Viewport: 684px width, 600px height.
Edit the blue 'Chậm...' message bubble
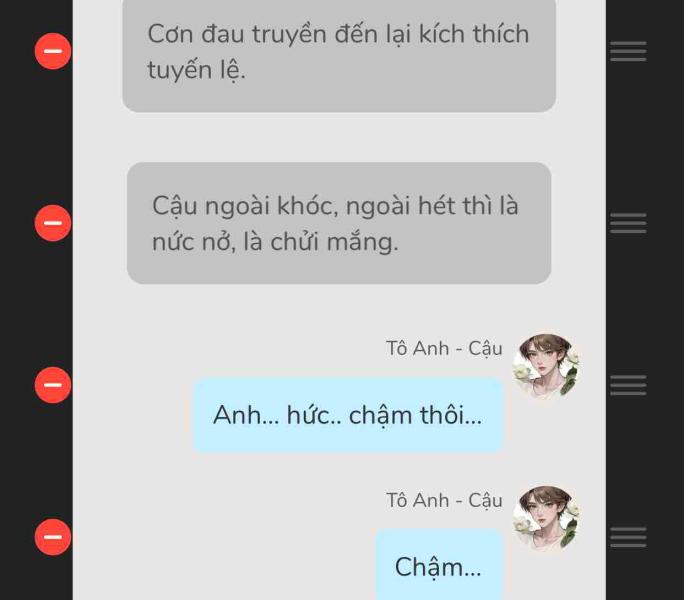coord(439,565)
